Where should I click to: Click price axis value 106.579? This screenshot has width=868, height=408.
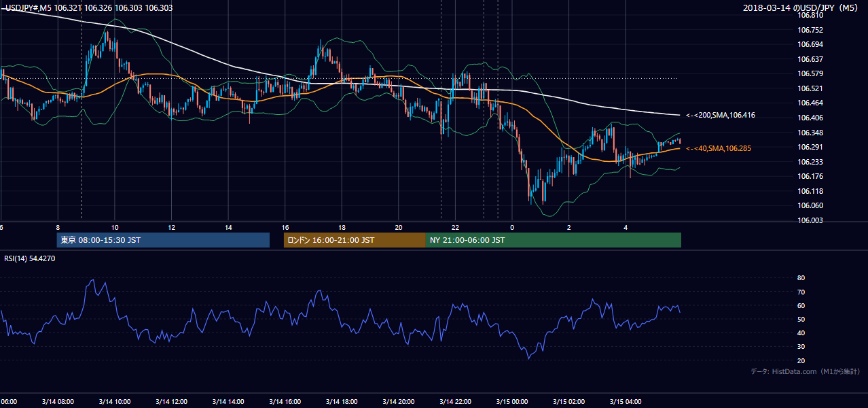(x=810, y=73)
